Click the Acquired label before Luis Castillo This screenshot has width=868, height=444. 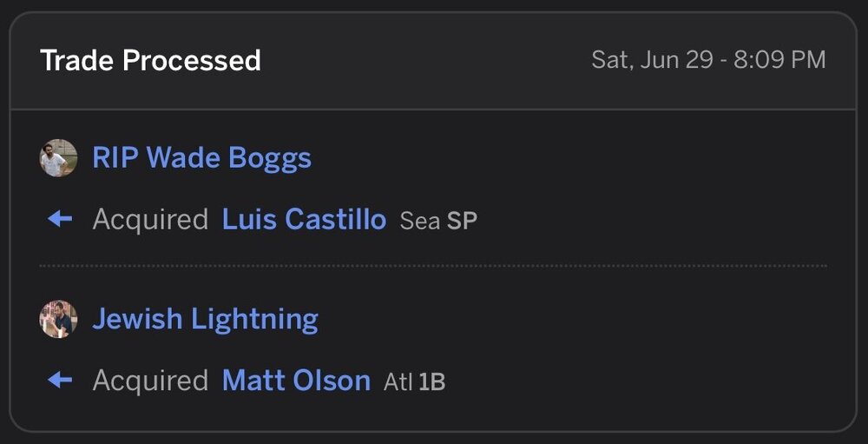[x=150, y=220]
